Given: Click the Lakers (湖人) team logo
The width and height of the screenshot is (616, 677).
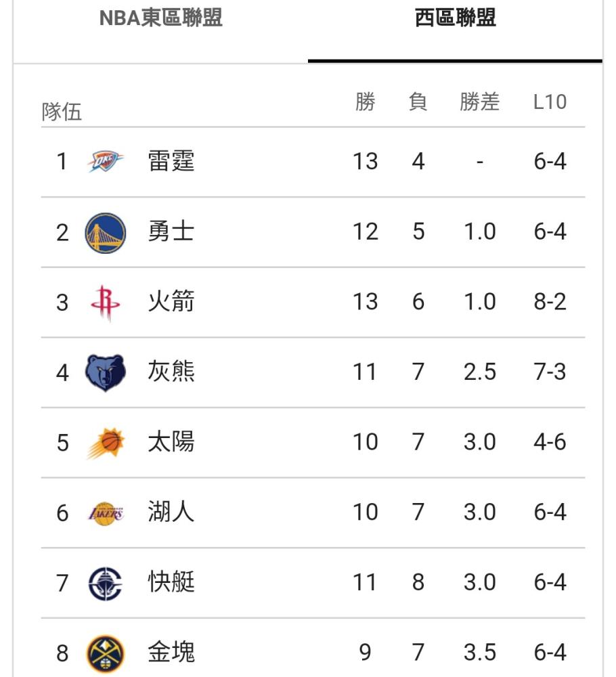Looking at the screenshot, I should [x=106, y=513].
